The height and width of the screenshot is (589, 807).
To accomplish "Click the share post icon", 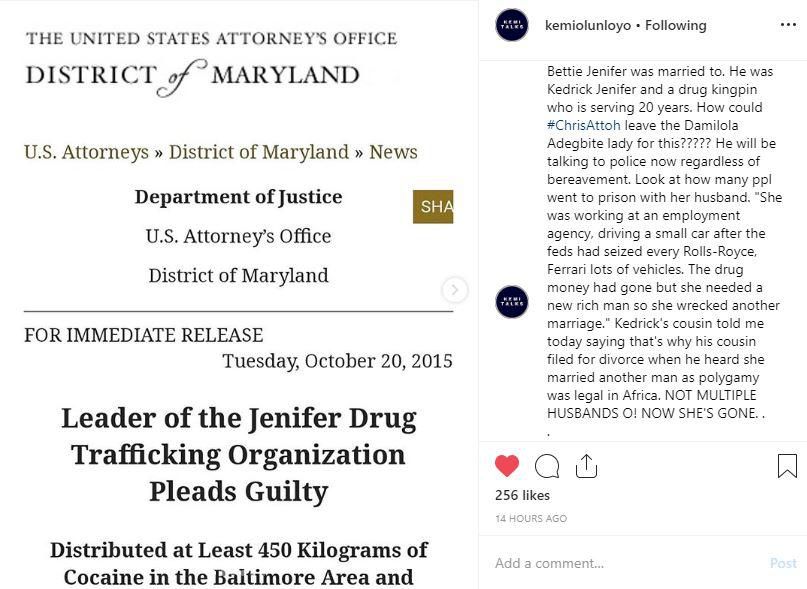I will click(586, 466).
